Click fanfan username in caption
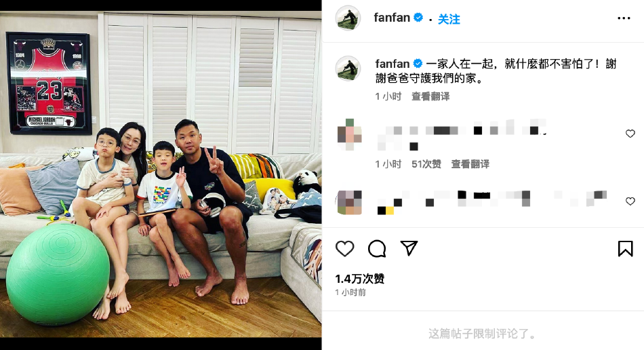 point(393,64)
